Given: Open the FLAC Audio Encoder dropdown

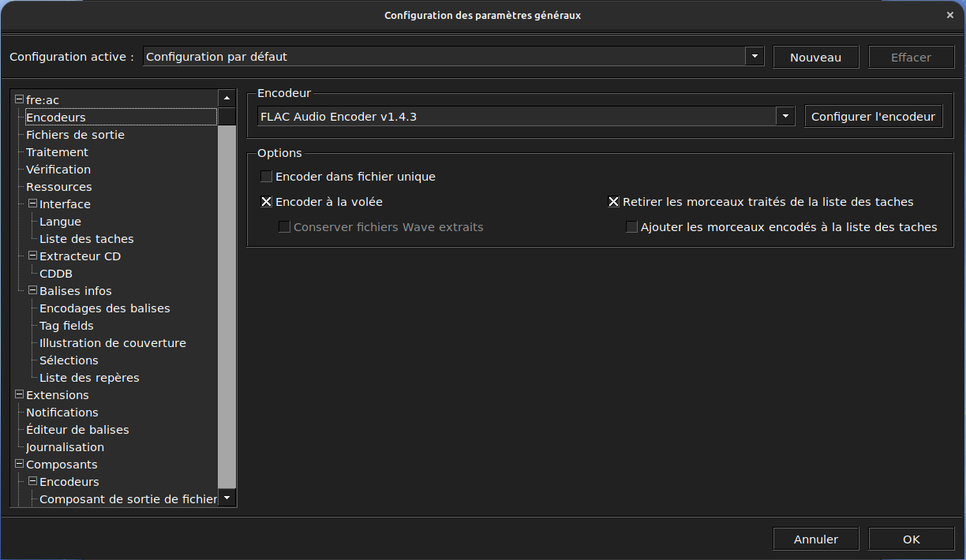Looking at the screenshot, I should click(785, 117).
